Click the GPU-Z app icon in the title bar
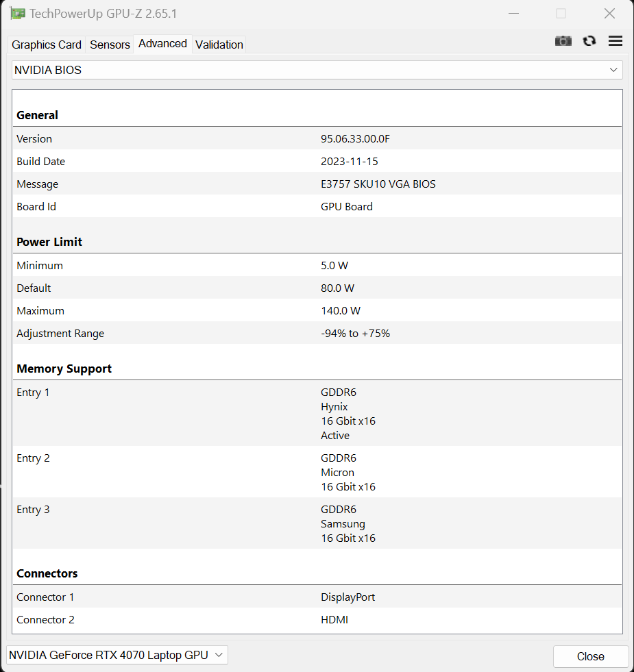Screen dimensions: 634x672 (18, 14)
